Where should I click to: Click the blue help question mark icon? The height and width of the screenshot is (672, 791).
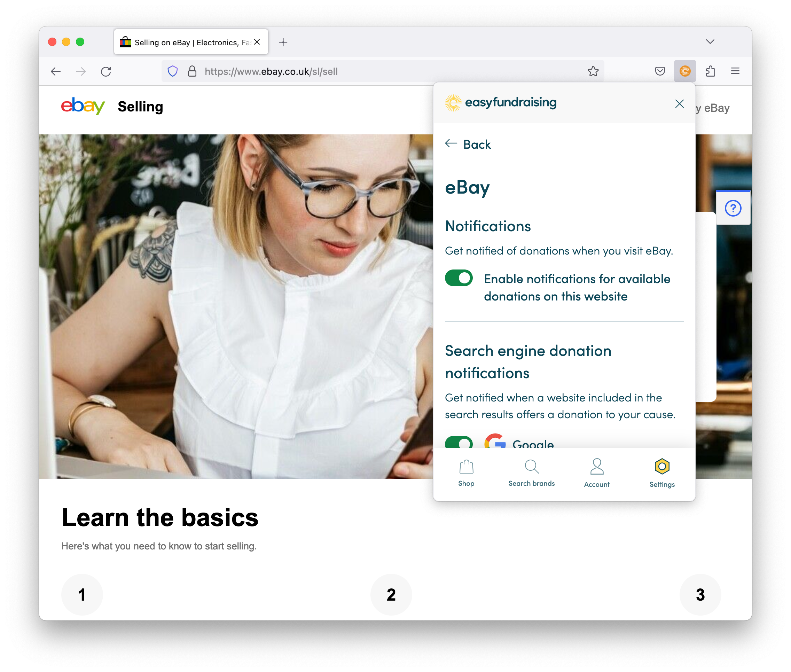(733, 208)
